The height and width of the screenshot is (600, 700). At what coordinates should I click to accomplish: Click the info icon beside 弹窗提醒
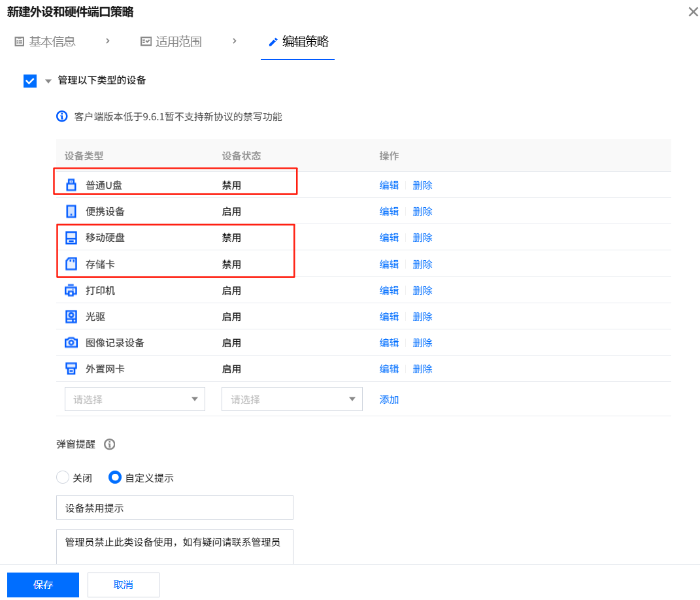tap(109, 444)
